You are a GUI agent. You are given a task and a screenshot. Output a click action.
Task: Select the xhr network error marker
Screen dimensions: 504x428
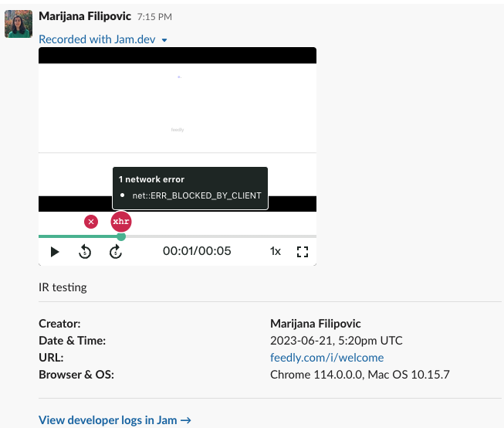pos(121,222)
